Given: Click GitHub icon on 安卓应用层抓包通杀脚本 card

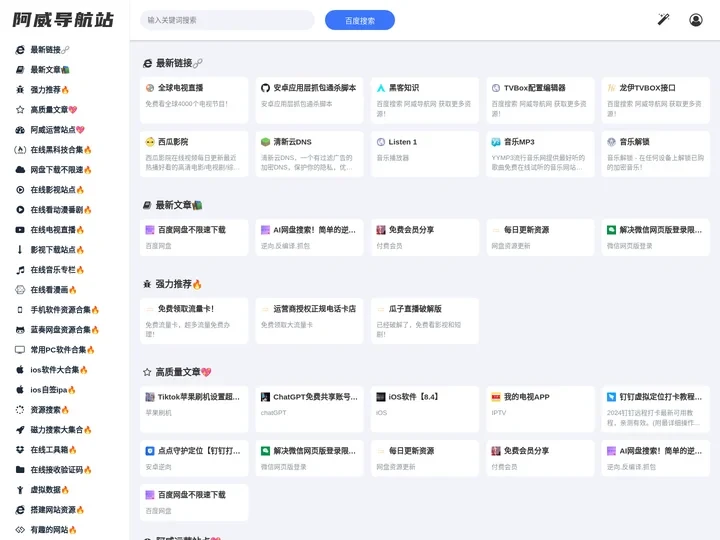Looking at the screenshot, I should [265, 88].
